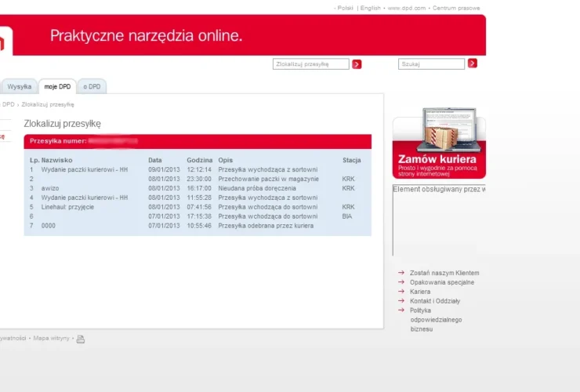
Task: Open Zostań naszym Klientem link
Action: (444, 273)
